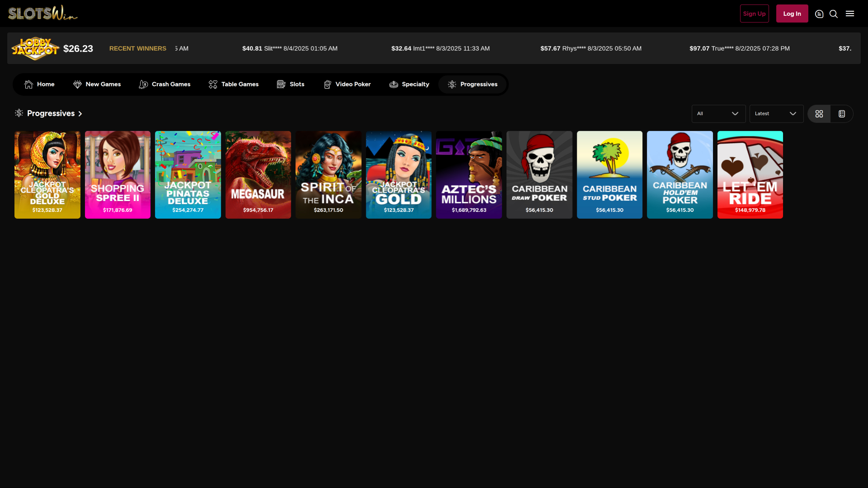Screen dimensions: 868x488
Task: Open Slots via the slot machine icon
Action: [x=281, y=84]
